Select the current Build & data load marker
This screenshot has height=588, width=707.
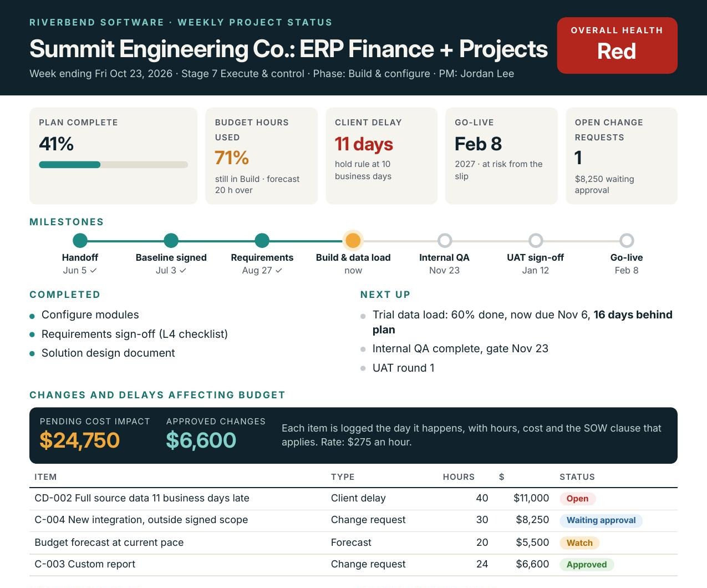tap(353, 240)
